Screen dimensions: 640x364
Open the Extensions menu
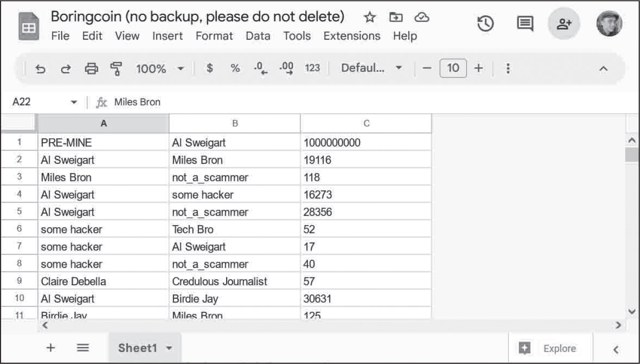click(352, 36)
